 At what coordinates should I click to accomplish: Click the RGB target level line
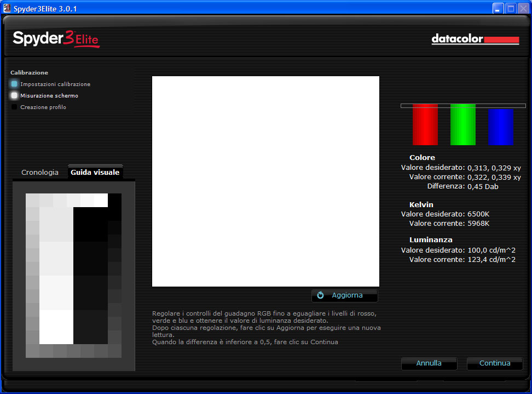point(463,106)
